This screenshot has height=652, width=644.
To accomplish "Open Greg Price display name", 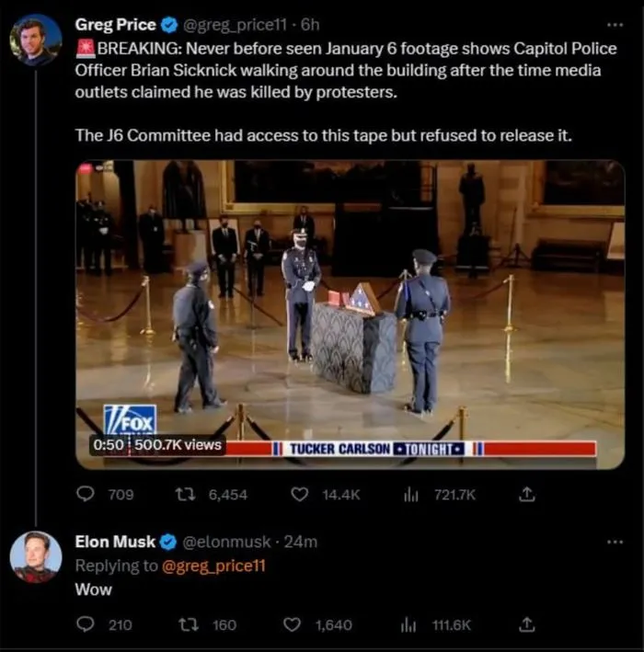I will [x=116, y=25].
